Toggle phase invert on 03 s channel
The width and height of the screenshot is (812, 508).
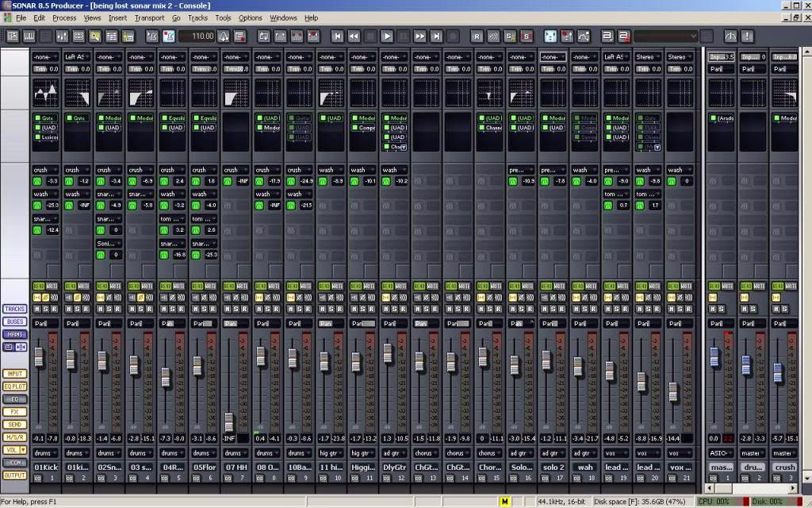coord(140,298)
